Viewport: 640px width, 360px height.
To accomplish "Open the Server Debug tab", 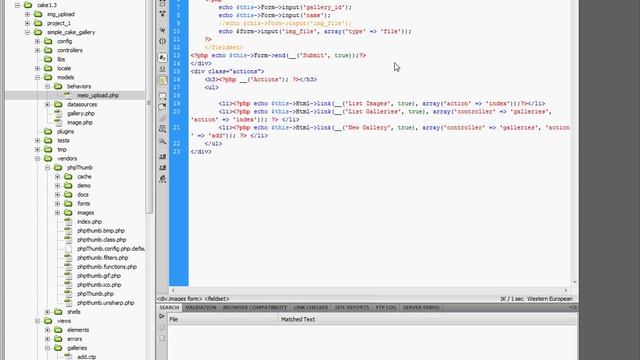I will (x=421, y=307).
